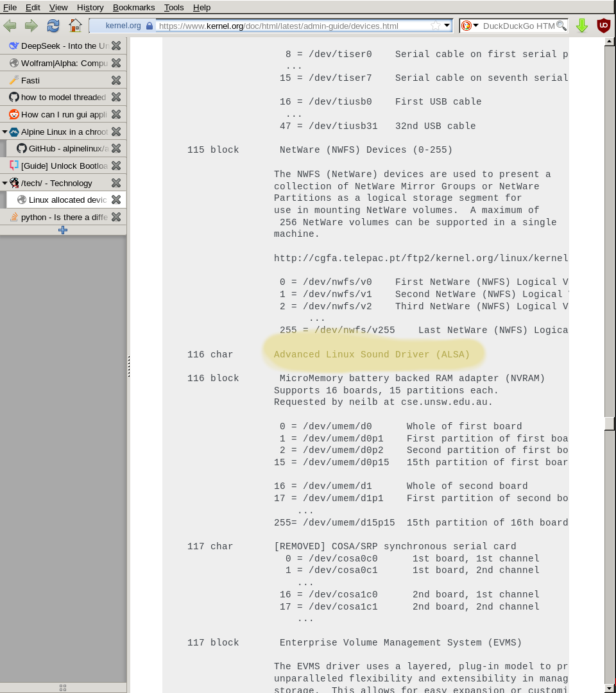Reload the current page
The image size is (616, 693).
[x=53, y=26]
